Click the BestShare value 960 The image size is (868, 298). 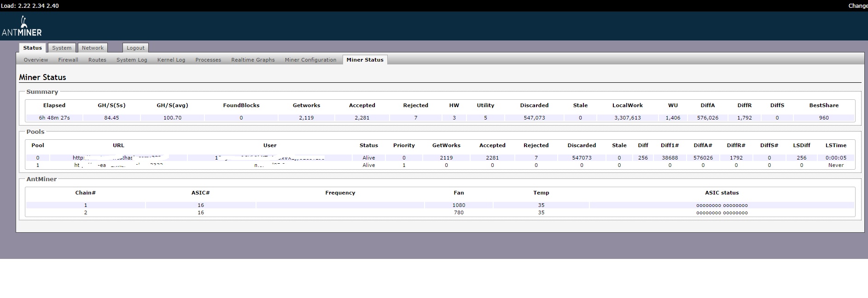pos(824,118)
